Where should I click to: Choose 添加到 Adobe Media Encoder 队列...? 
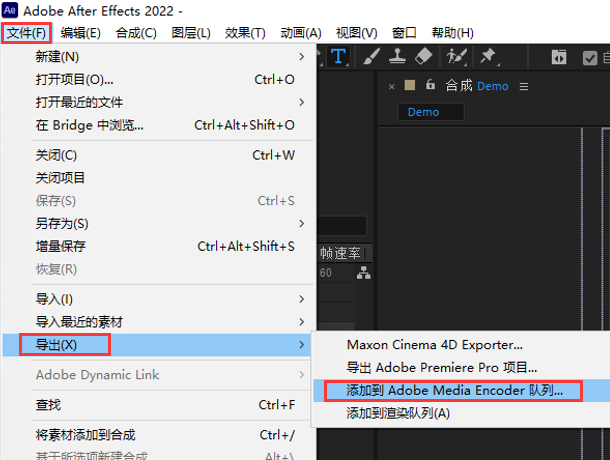[461, 390]
